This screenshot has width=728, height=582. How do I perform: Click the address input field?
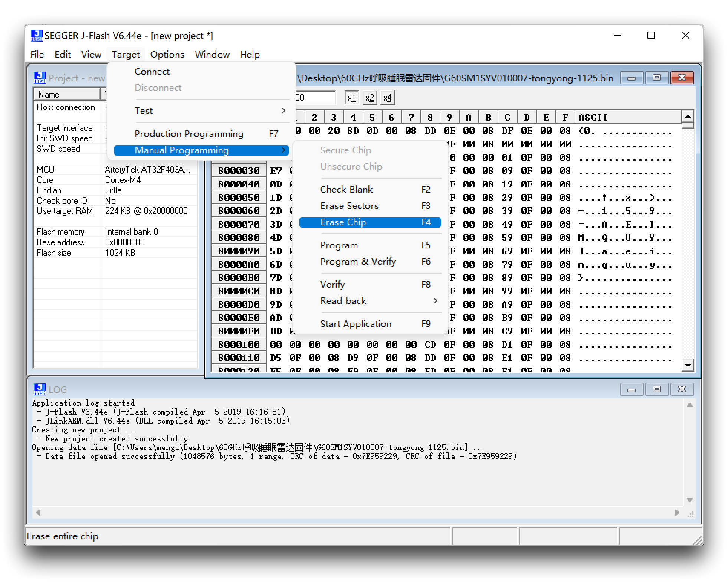coord(316,98)
